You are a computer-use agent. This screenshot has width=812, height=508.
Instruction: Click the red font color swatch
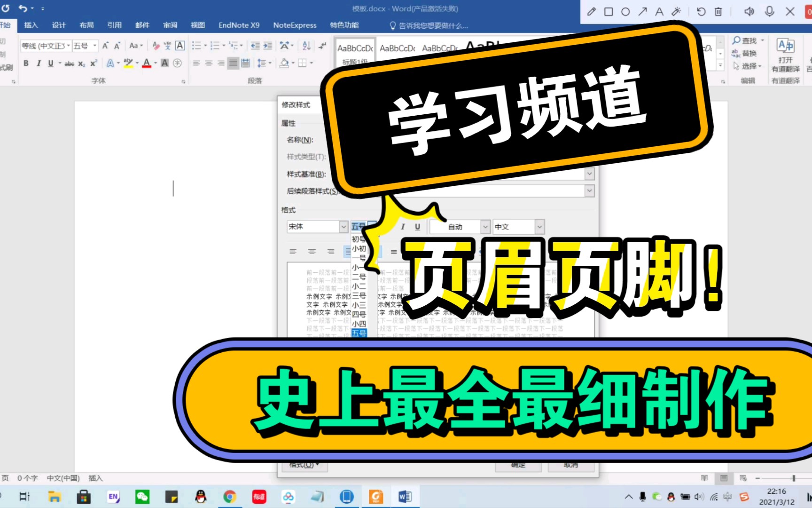147,63
